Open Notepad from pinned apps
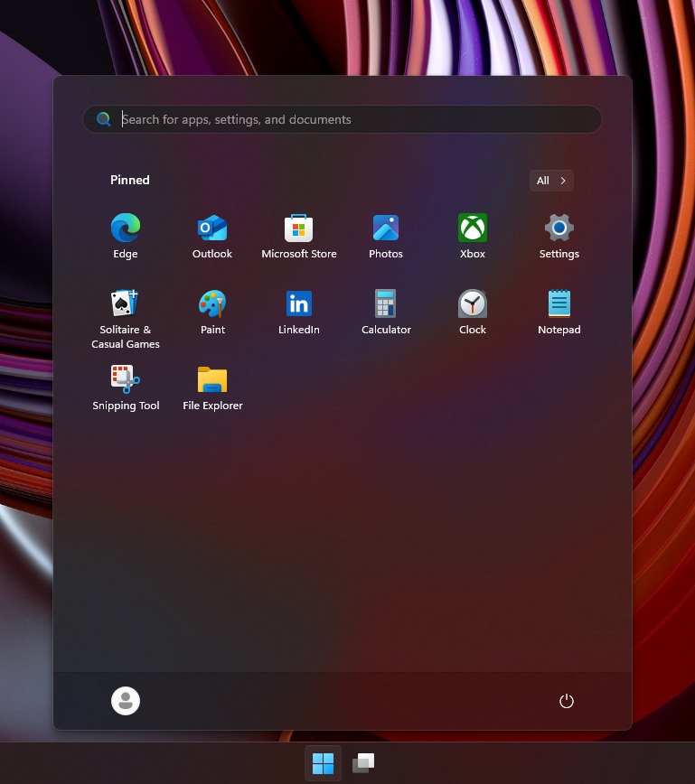695x784 pixels. 559,313
